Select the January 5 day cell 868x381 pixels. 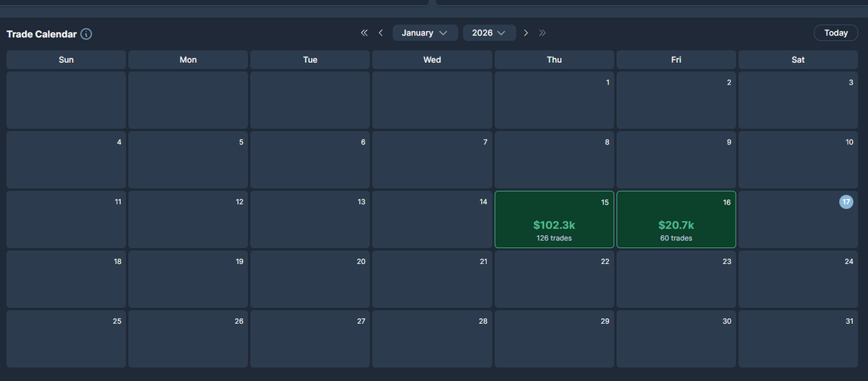click(x=188, y=160)
